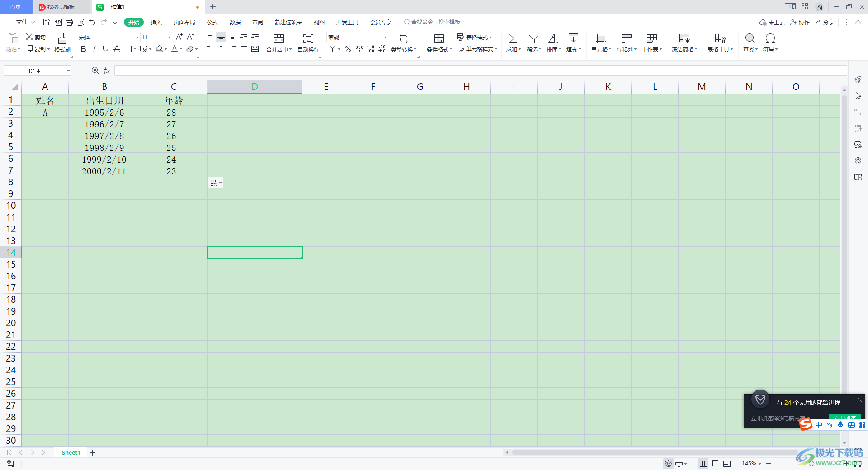Click the Filter (筛选) funnel icon
Screen dimensions: 868x470
click(533, 38)
